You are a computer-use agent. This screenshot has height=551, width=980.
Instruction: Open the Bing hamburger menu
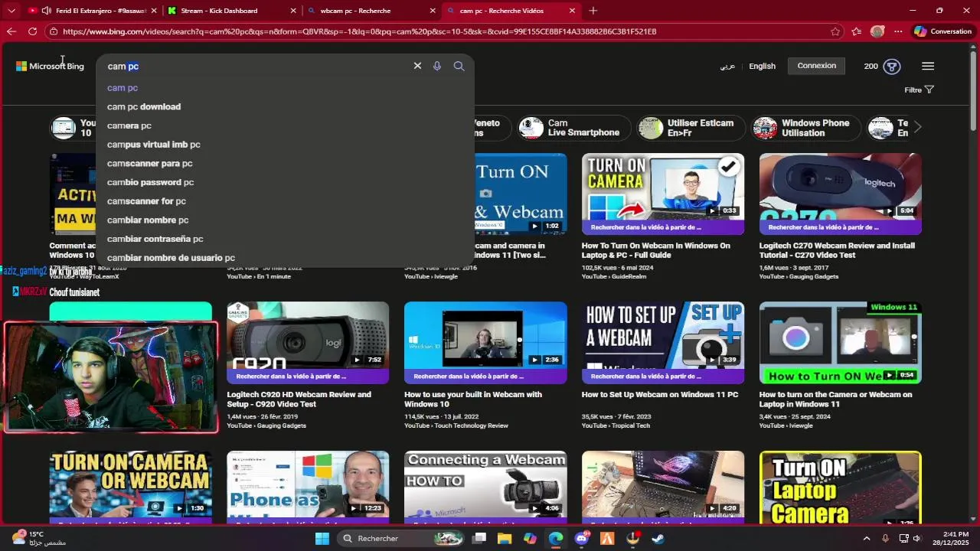(x=928, y=67)
